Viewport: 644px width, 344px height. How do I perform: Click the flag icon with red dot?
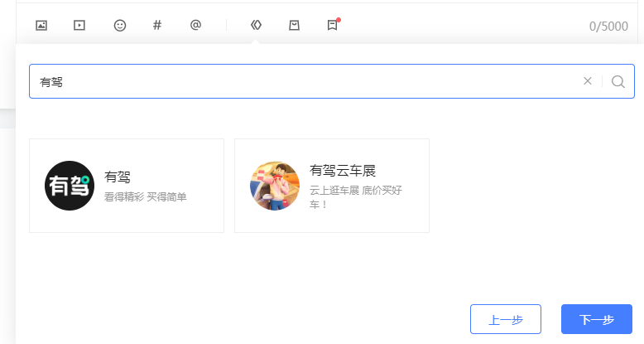(333, 25)
